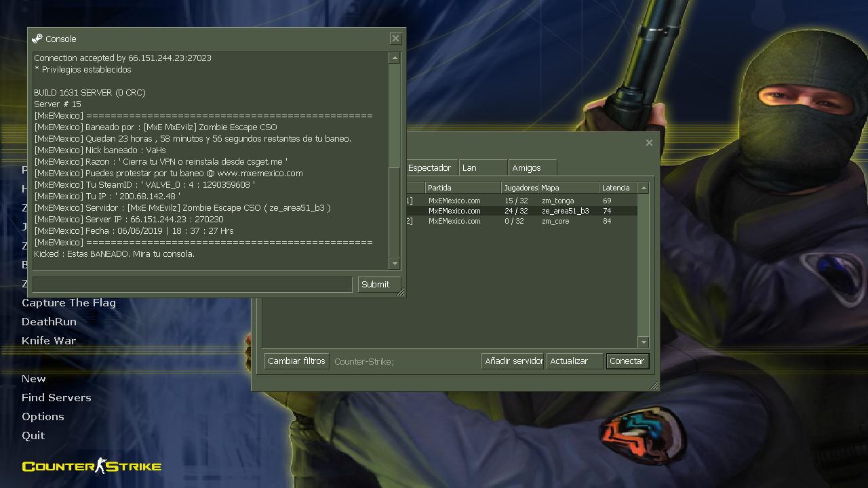Select Quit in main menu
Screen dimensions: 868x488
(x=33, y=436)
